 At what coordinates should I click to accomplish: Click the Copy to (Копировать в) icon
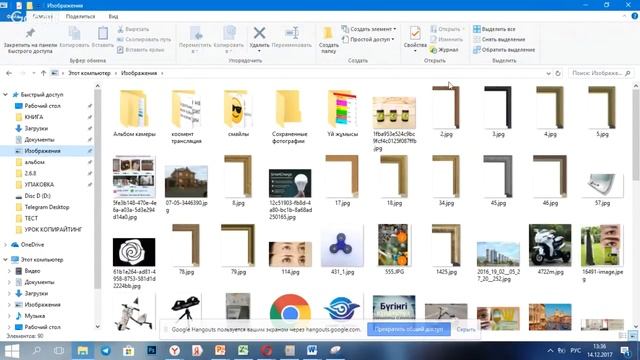click(x=229, y=33)
